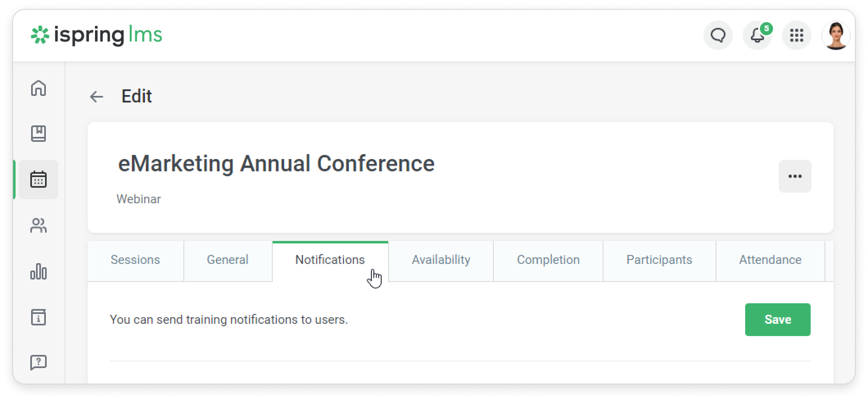Open the notifications bell

[757, 35]
